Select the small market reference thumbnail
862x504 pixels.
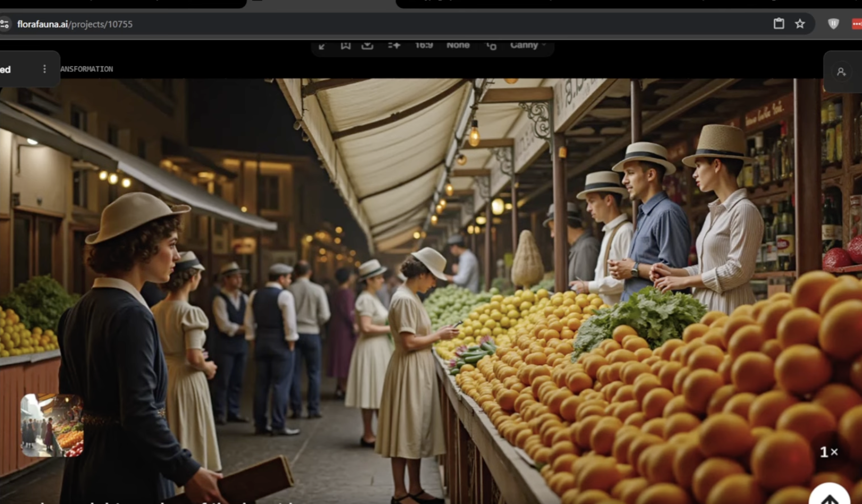click(52, 425)
